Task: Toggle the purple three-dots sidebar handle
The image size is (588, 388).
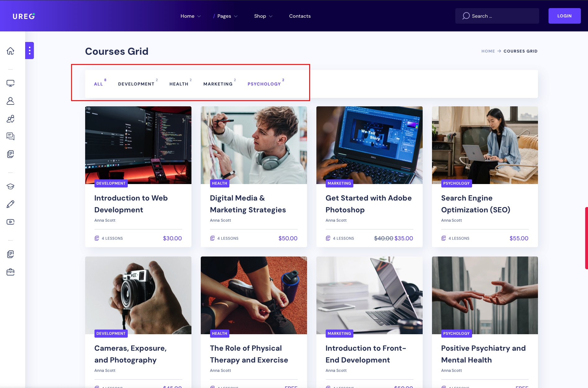Action: 30,50
